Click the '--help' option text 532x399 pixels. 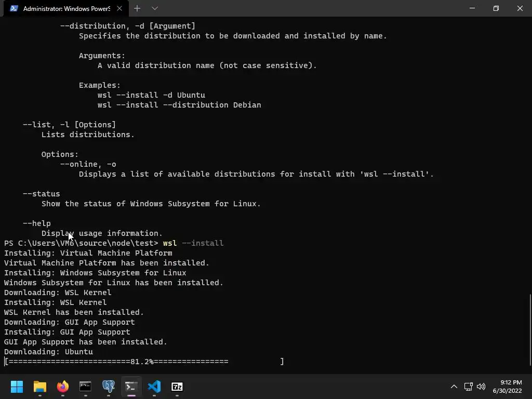click(37, 223)
